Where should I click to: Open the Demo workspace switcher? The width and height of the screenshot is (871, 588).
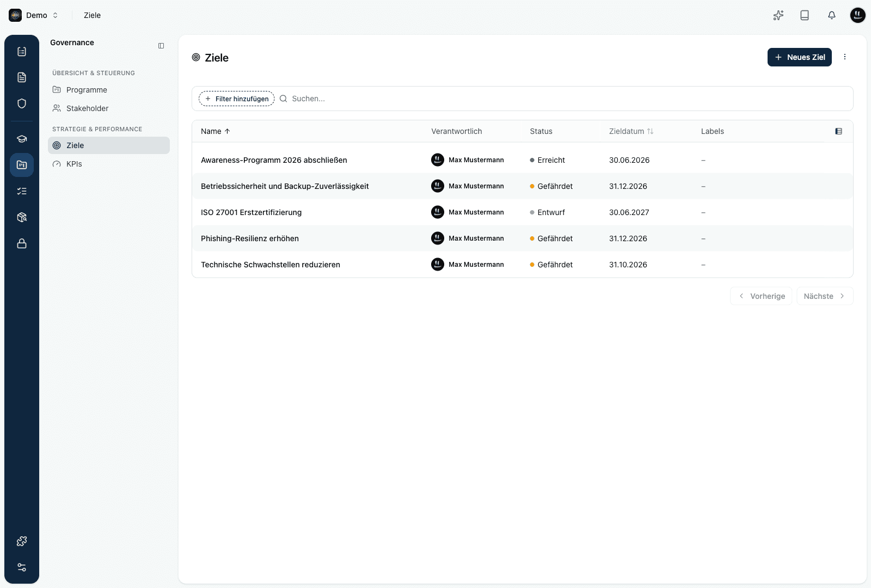pyautogui.click(x=34, y=15)
